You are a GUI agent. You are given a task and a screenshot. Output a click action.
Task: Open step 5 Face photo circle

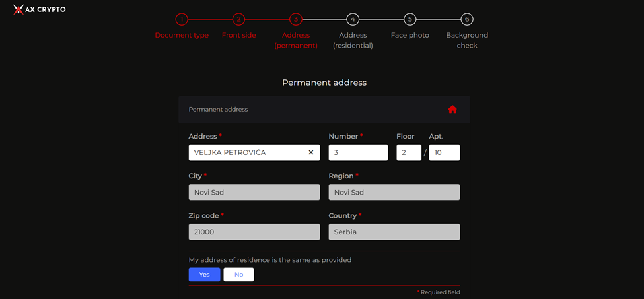tap(410, 19)
